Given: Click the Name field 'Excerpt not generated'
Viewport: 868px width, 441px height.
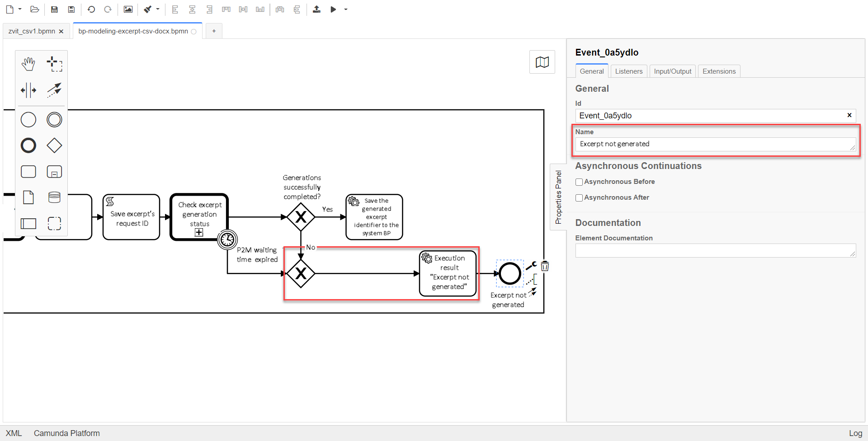Looking at the screenshot, I should pyautogui.click(x=716, y=144).
